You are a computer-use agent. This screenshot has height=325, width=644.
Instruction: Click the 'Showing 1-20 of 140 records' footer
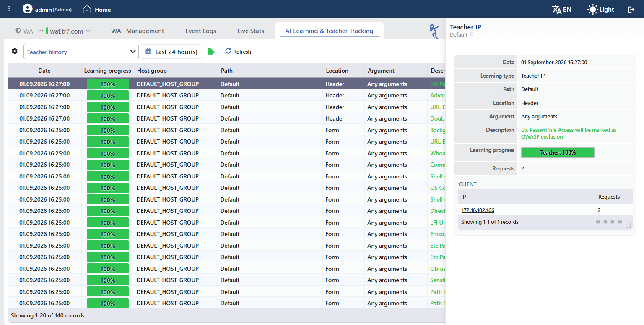[48, 315]
